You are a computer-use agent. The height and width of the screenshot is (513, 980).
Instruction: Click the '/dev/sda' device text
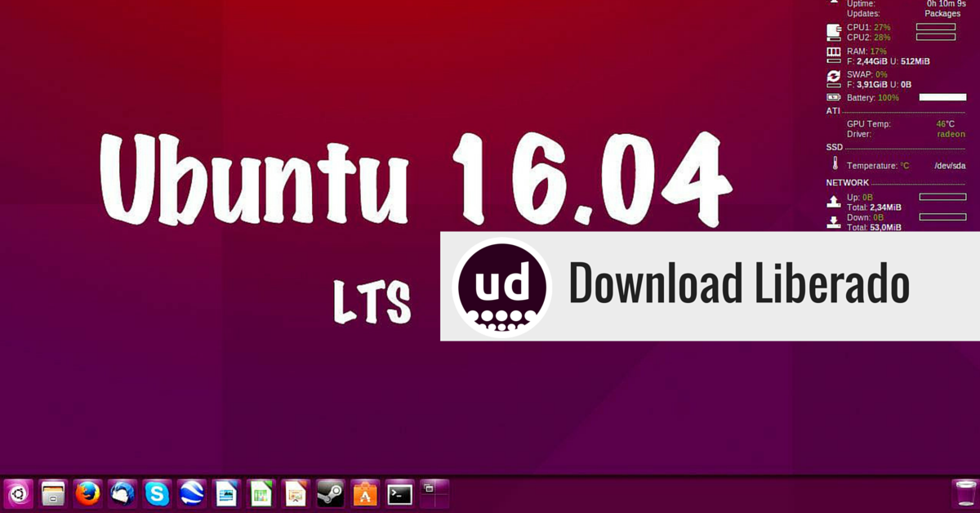950,166
